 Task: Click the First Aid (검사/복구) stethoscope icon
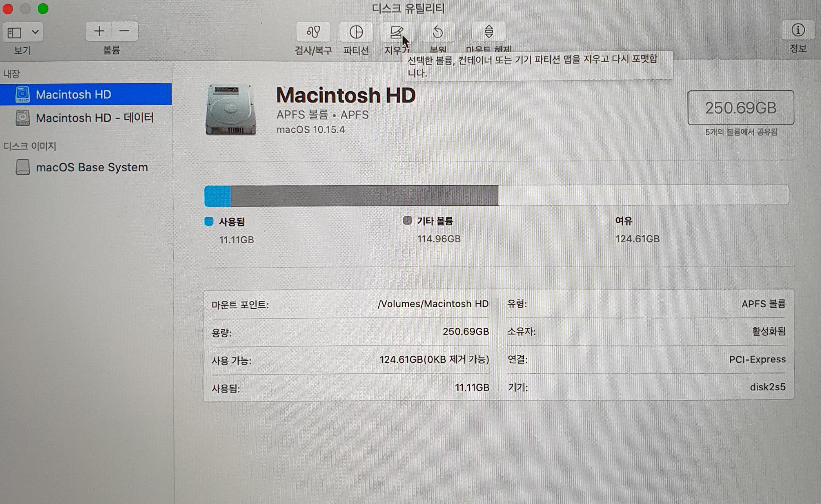click(x=313, y=32)
